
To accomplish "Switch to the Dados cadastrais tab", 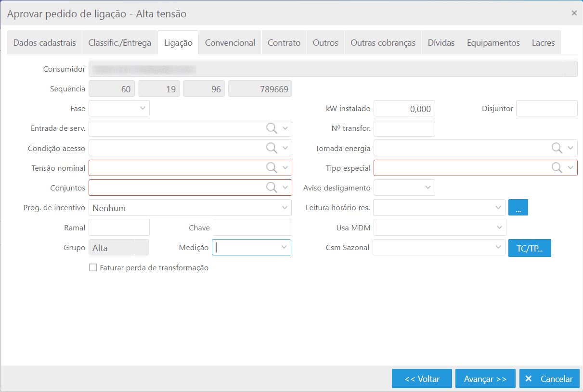I will [x=45, y=42].
